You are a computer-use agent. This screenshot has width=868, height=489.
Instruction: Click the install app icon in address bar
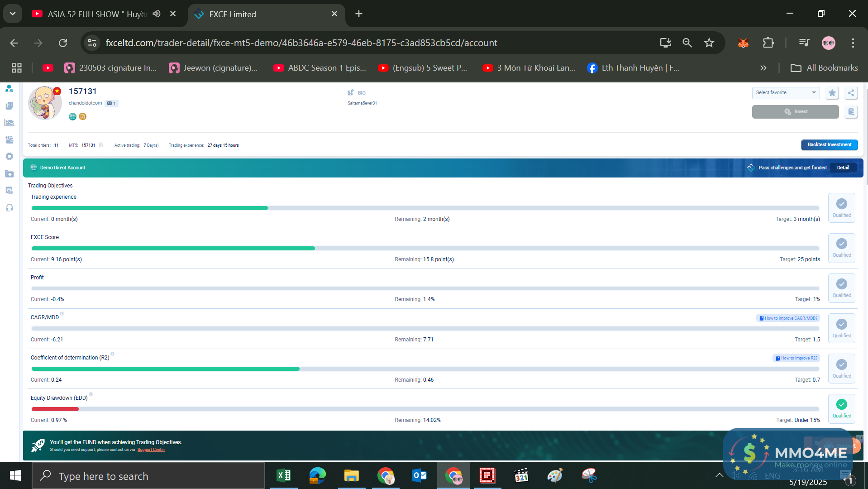click(665, 43)
